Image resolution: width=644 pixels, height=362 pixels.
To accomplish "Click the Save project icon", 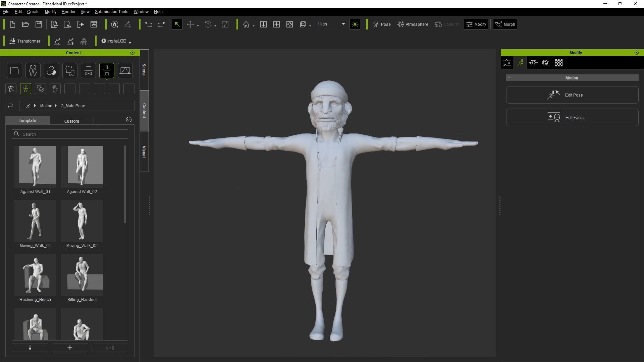I will point(39,24).
